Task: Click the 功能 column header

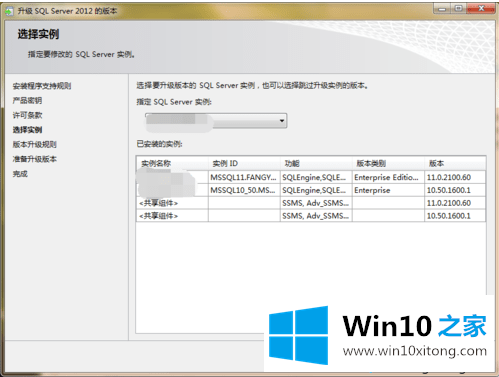Action: [316, 163]
